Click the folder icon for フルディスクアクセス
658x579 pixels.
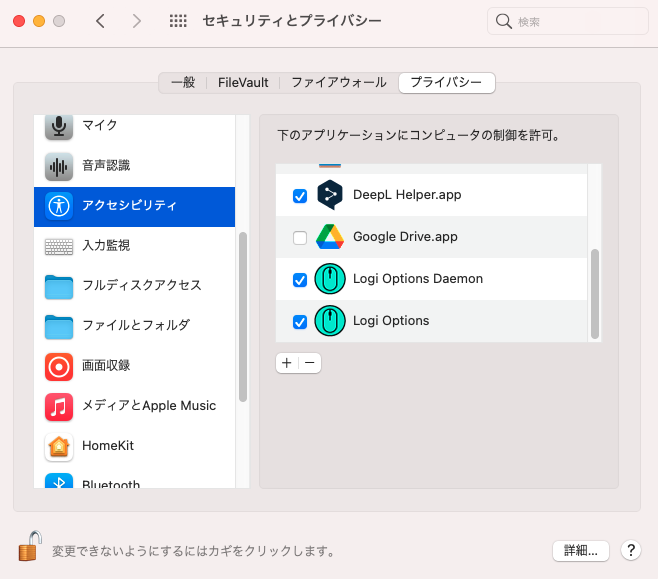[59, 287]
